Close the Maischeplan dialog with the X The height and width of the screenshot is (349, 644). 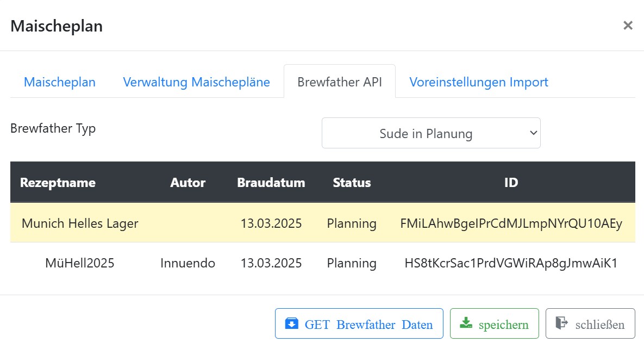click(x=628, y=26)
